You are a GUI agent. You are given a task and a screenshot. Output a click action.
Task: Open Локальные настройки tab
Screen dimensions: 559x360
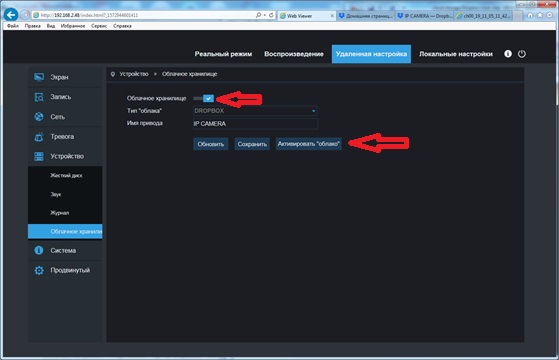point(456,54)
